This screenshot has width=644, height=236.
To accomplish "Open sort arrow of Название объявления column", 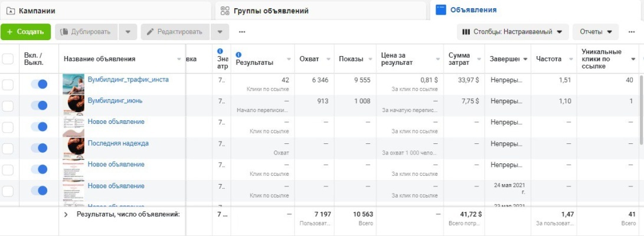I will tap(179, 59).
